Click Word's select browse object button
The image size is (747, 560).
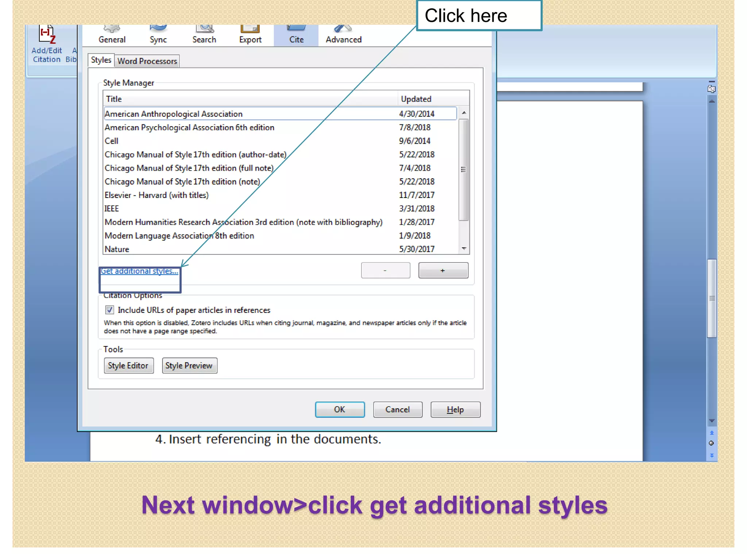click(x=711, y=443)
